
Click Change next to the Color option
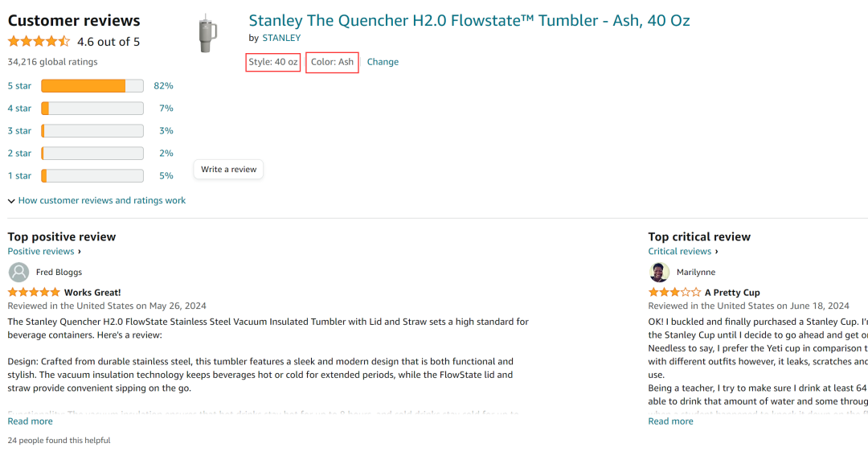(383, 62)
